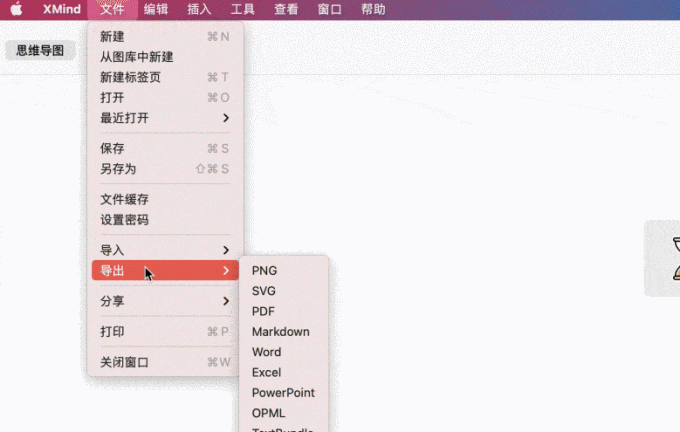680x432 pixels.
Task: Choose 保存 menu entry
Action: point(165,148)
